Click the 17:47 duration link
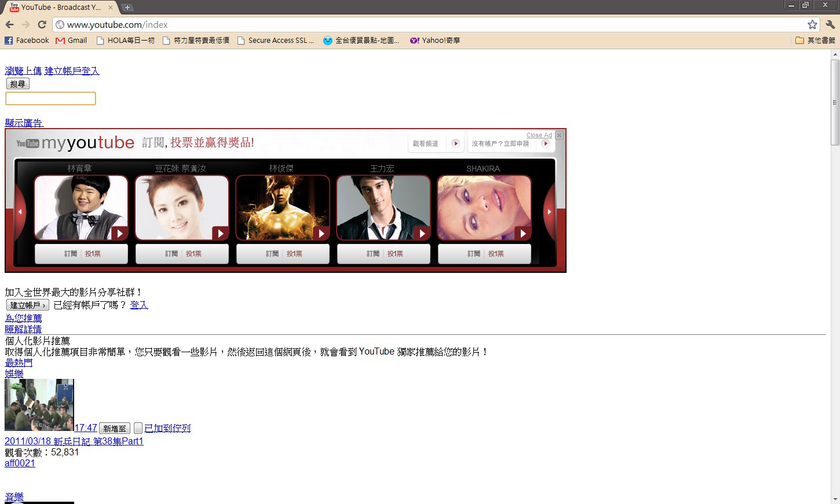Screen dimensions: 840x504 click(x=86, y=428)
